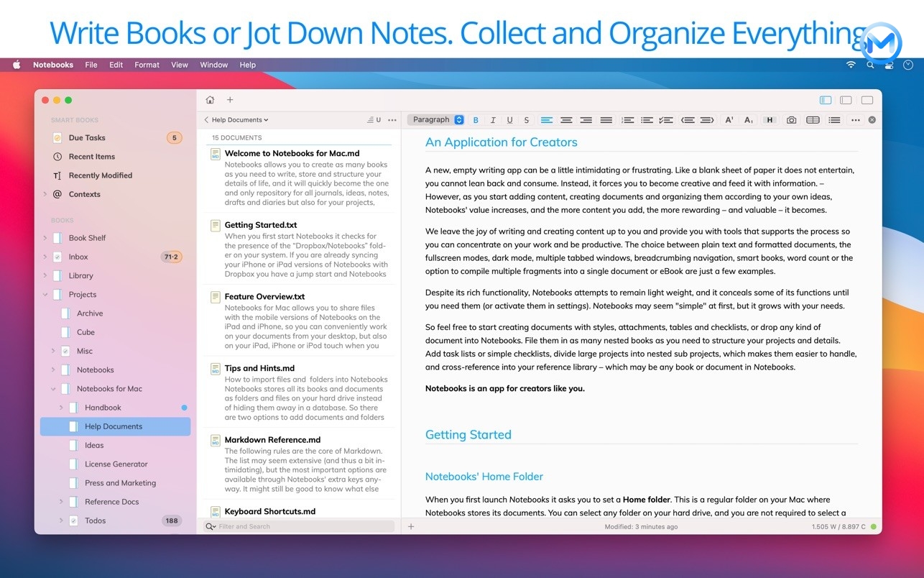Toggle underline formatting
Image resolution: width=924 pixels, height=578 pixels.
point(510,120)
